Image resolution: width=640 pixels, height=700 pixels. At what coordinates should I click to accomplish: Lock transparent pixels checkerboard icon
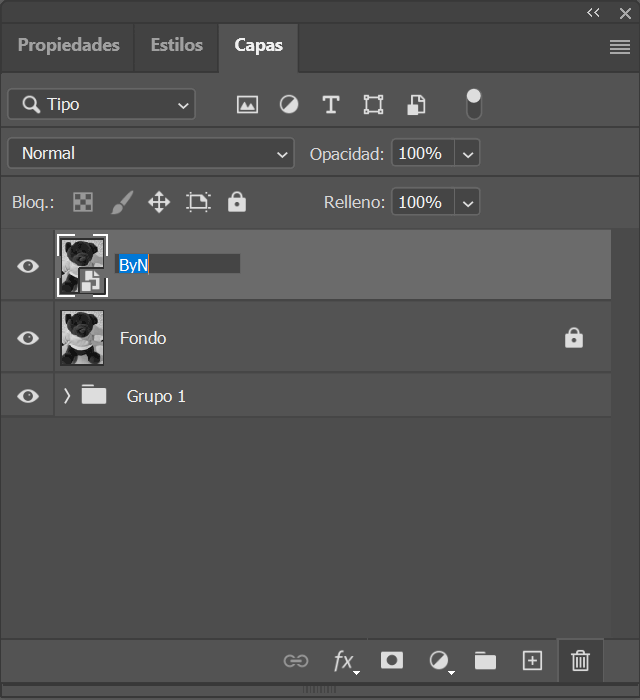coord(83,202)
